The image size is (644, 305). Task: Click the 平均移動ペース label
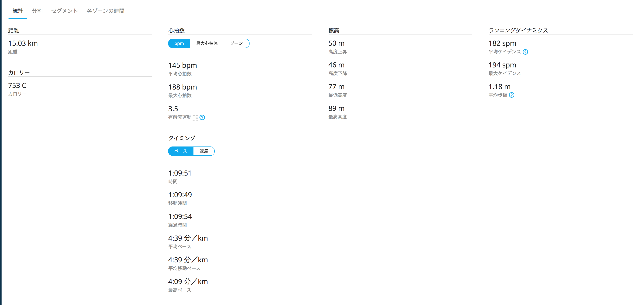pyautogui.click(x=184, y=268)
